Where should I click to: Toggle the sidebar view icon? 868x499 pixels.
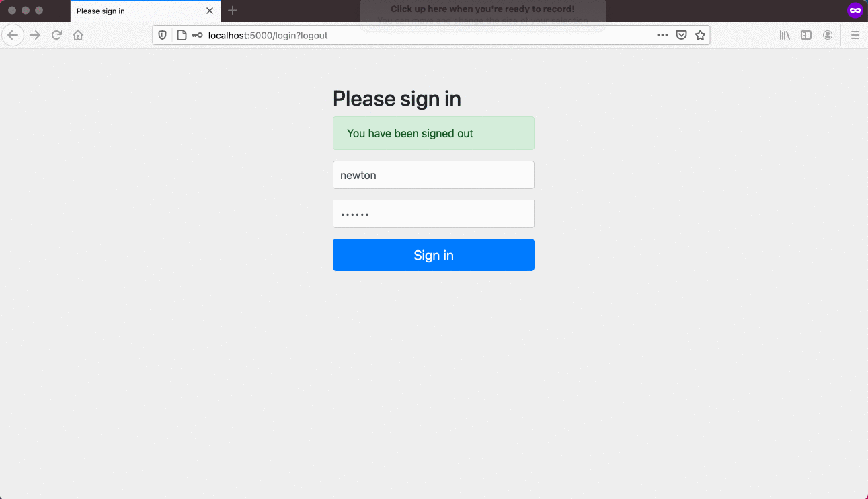coord(806,35)
